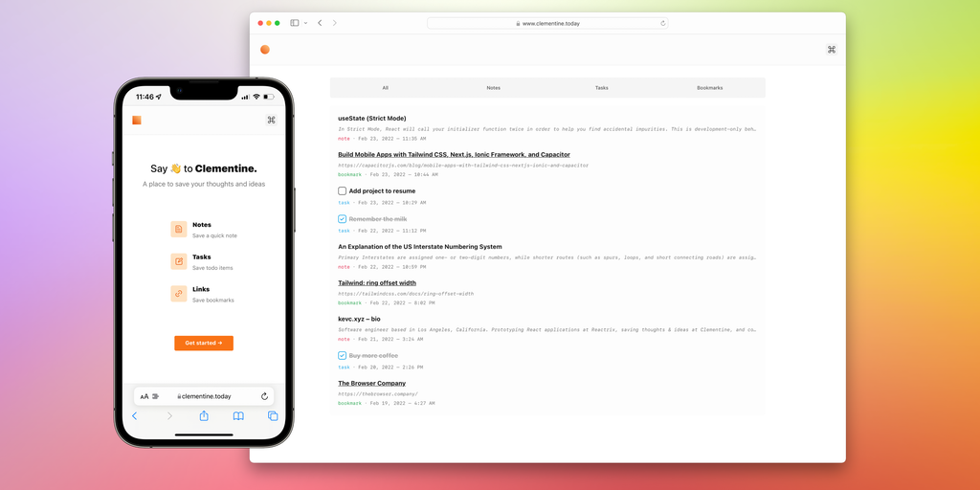The width and height of the screenshot is (980, 490).
Task: Click the Feb 23, 2022 11:35 AM timestamp
Action: pyautogui.click(x=391, y=138)
